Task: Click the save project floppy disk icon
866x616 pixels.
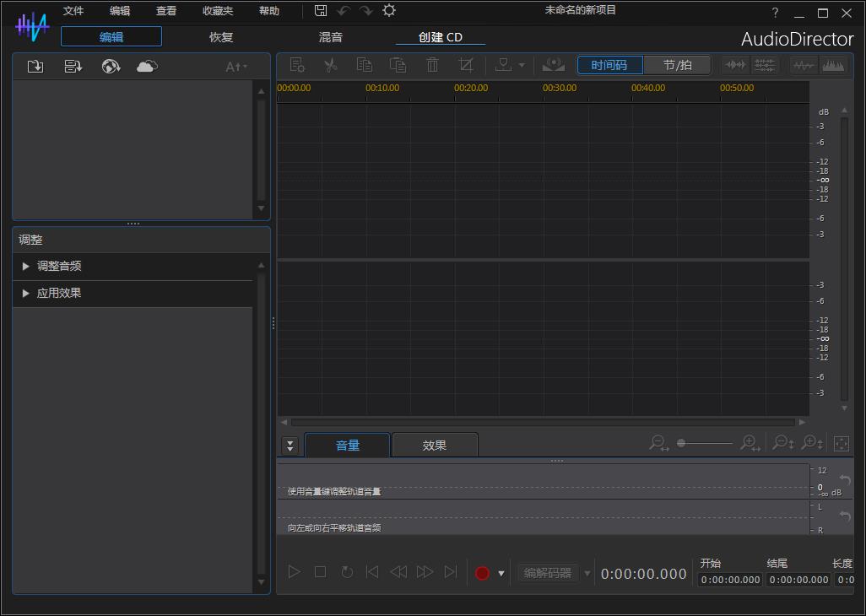Action: tap(321, 11)
